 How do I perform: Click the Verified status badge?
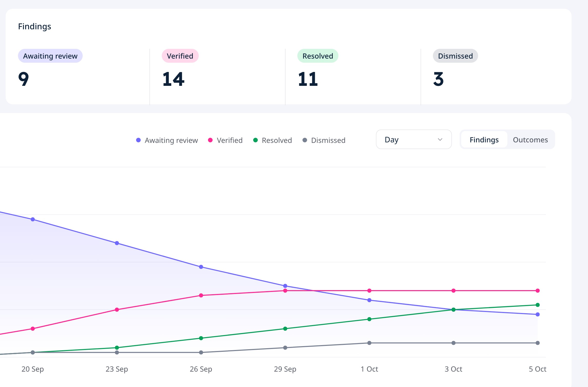click(180, 56)
